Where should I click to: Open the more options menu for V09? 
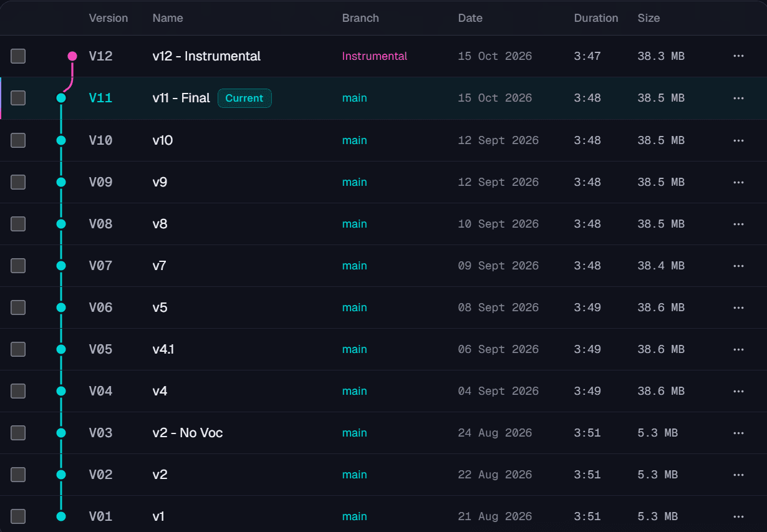point(739,182)
